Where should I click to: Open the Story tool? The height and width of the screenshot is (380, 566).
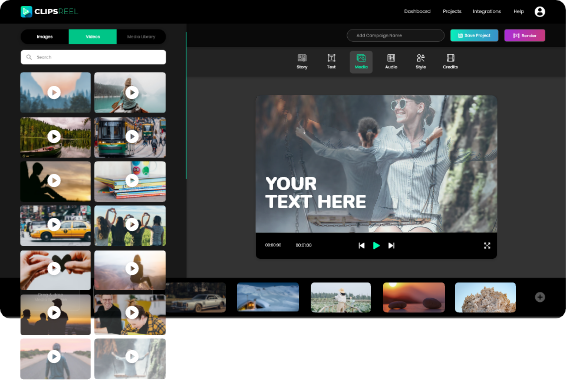pyautogui.click(x=302, y=62)
